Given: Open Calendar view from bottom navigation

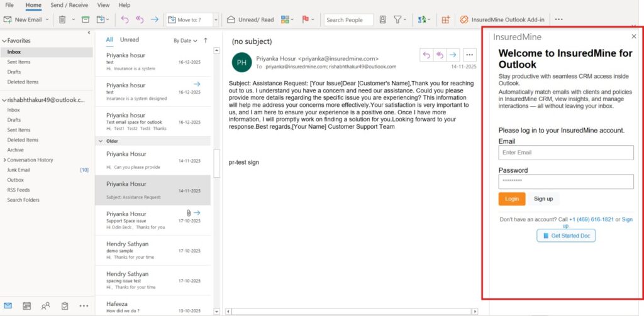Looking at the screenshot, I should 26,306.
